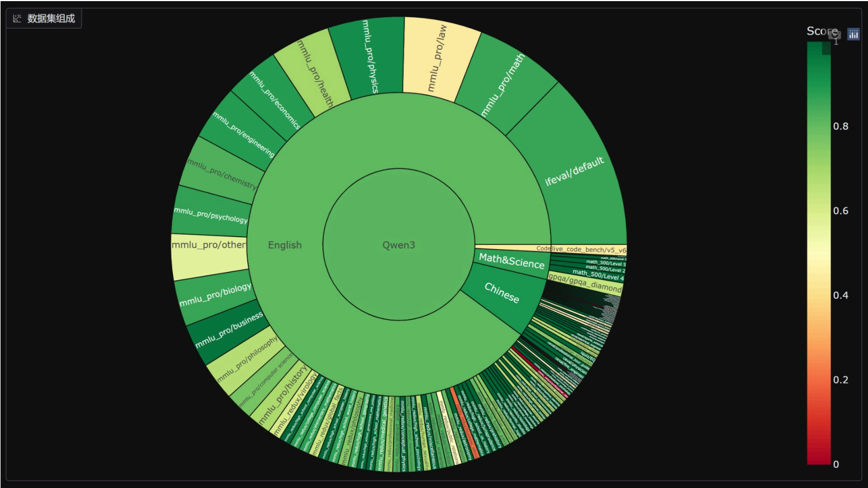Click the Plotly logo icon
The width and height of the screenshot is (868, 488).
pos(854,34)
